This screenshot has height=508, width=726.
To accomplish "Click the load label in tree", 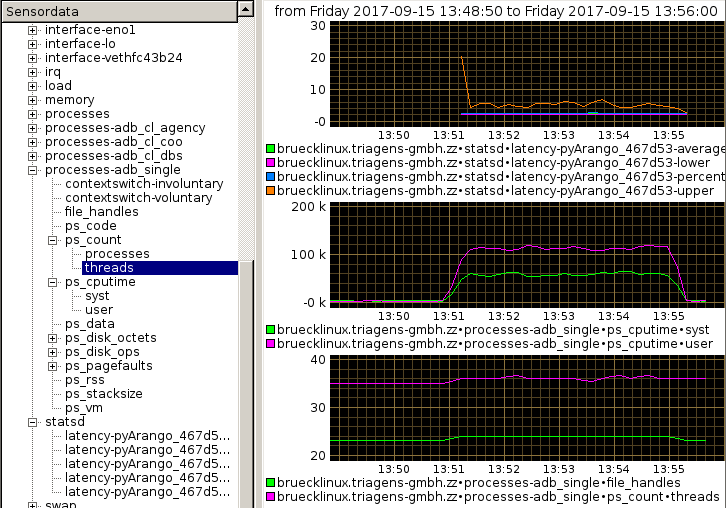I will (58, 86).
